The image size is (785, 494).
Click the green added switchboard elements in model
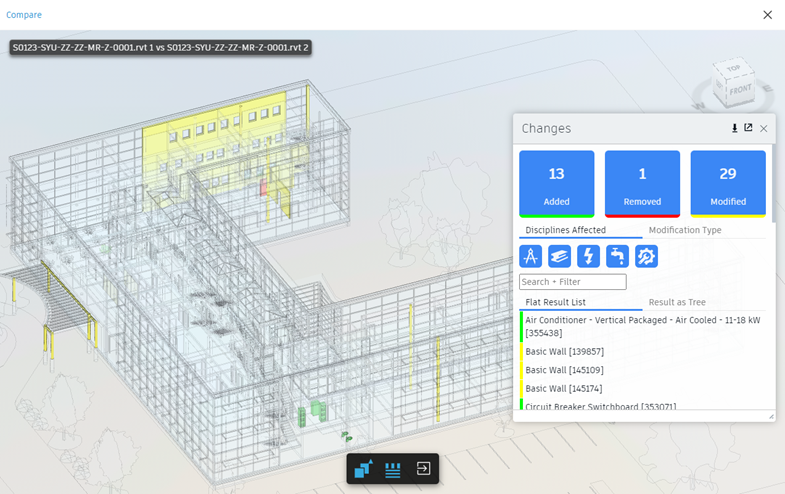[313, 413]
